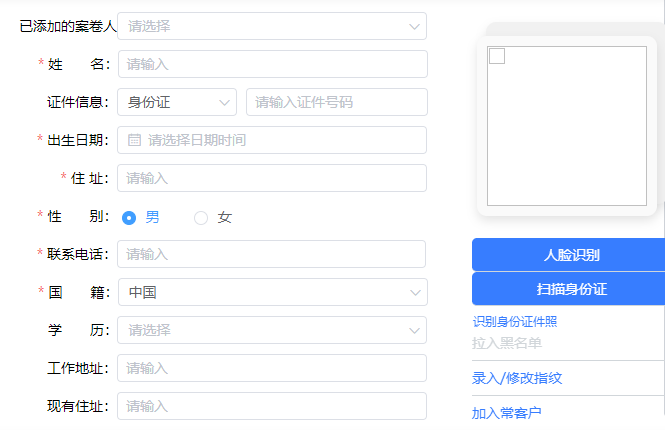Click the chevron arrow of 国籍 select
Image resolution: width=665 pixels, height=430 pixels.
[x=415, y=293]
